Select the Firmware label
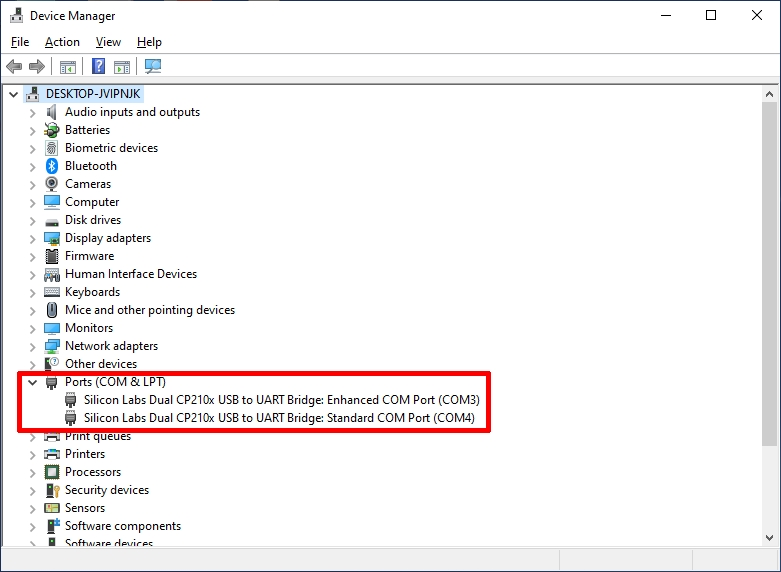Viewport: 781px width, 572px height. (x=89, y=256)
